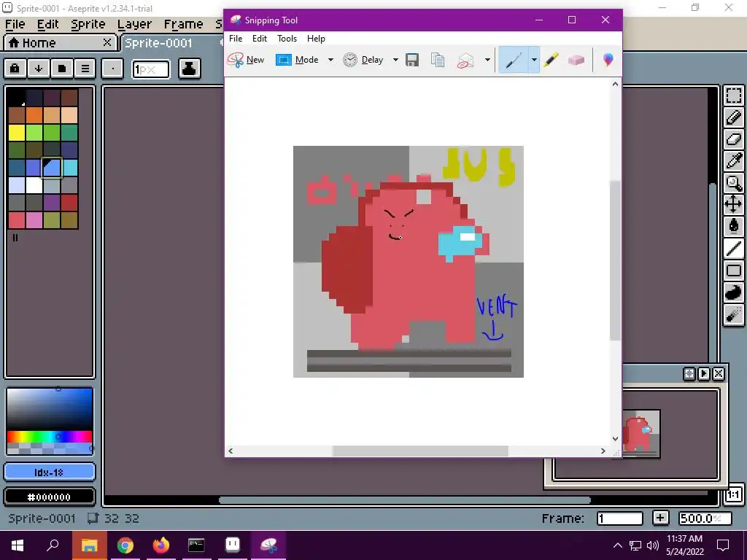The height and width of the screenshot is (560, 747).
Task: Select the Pen tool in Snipping Tool
Action: coord(513,60)
